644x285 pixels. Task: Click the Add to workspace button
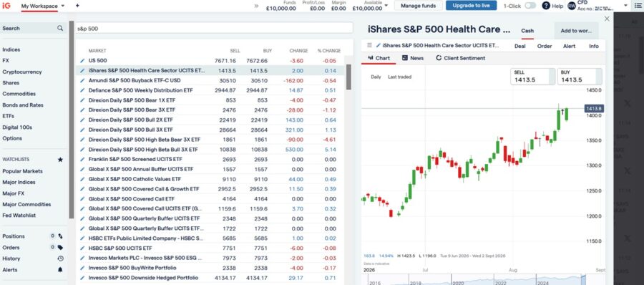pyautogui.click(x=576, y=31)
